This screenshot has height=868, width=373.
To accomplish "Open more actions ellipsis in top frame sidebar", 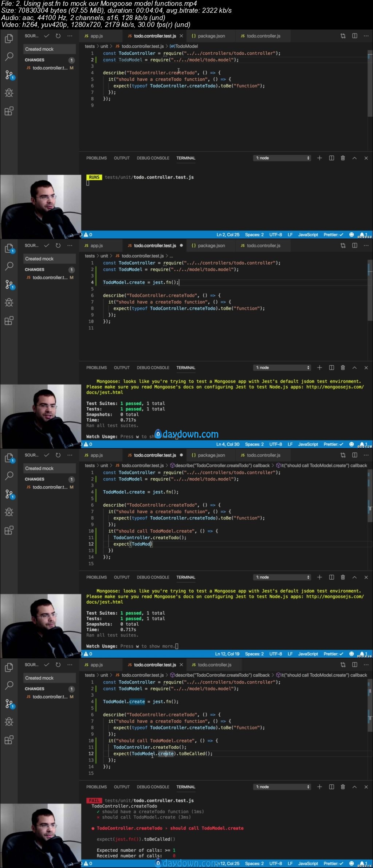I will tap(70, 36).
